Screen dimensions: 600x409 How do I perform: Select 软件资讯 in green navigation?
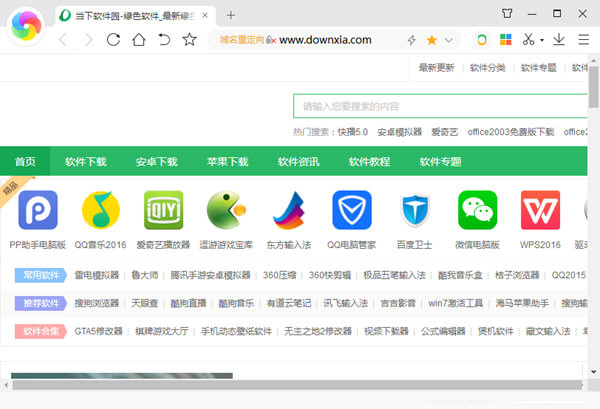tap(298, 161)
